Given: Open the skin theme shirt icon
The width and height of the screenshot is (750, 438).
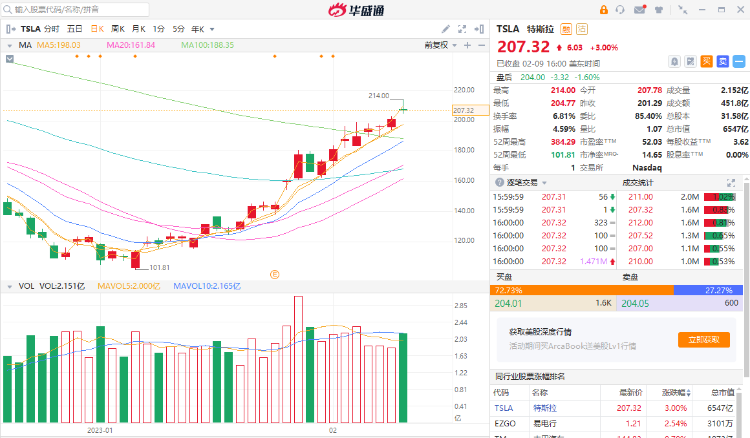Looking at the screenshot, I should [659, 10].
